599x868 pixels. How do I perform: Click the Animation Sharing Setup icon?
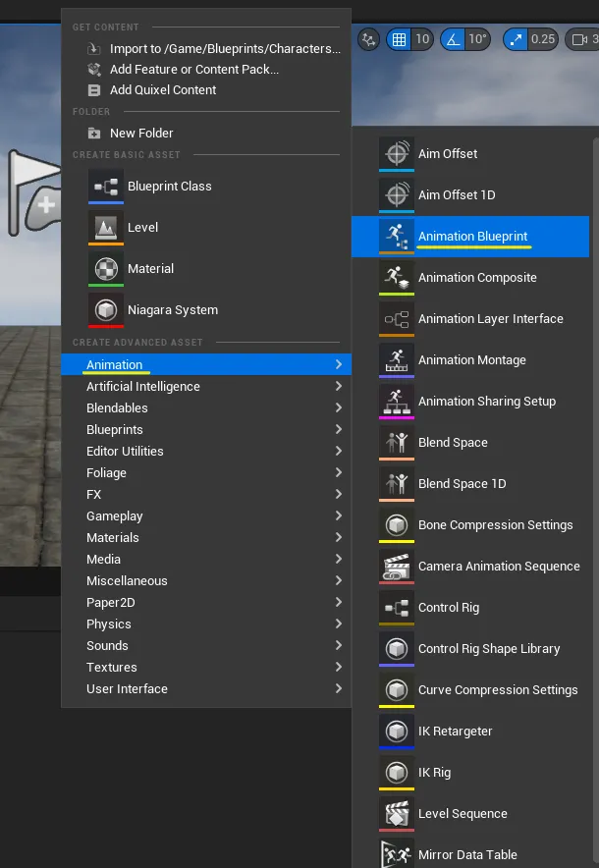[x=397, y=401]
